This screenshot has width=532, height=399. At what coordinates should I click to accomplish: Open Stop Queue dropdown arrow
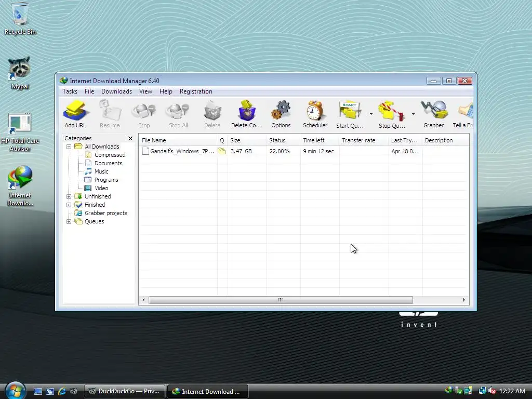click(x=413, y=114)
